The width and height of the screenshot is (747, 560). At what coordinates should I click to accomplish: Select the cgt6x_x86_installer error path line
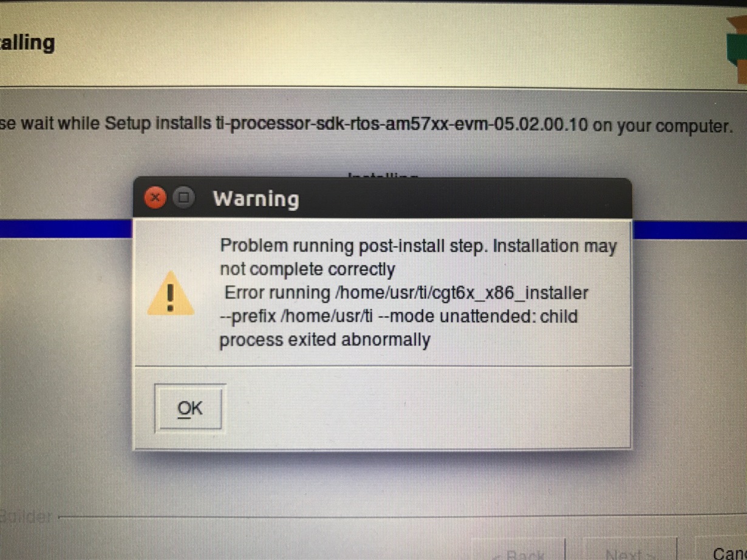406,293
